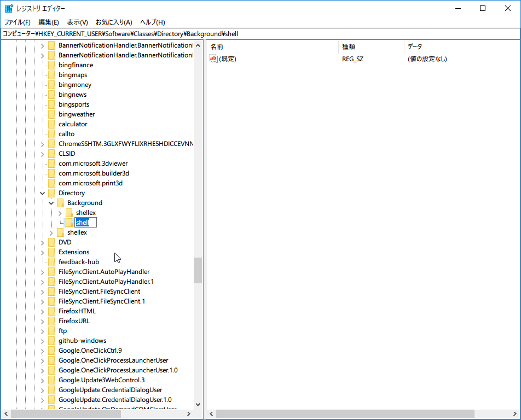Viewport: 521px width, 420px height.
Task: Click the registry path address bar
Action: [x=260, y=34]
